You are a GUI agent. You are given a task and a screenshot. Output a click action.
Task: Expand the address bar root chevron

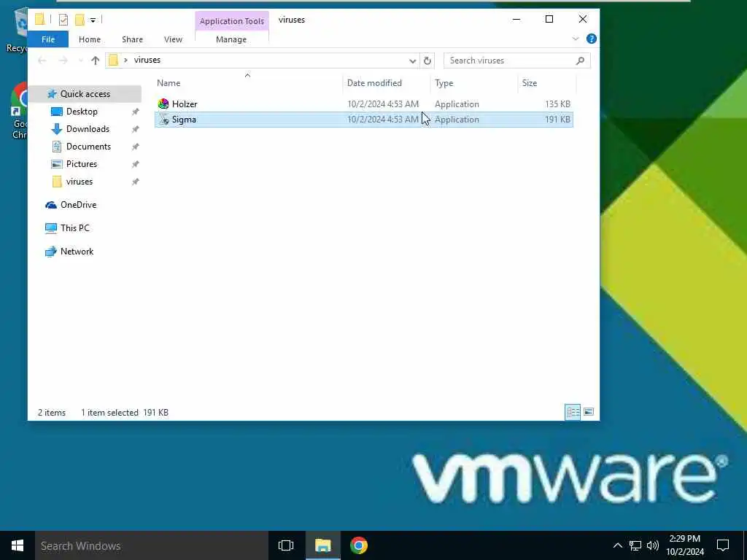coord(125,60)
